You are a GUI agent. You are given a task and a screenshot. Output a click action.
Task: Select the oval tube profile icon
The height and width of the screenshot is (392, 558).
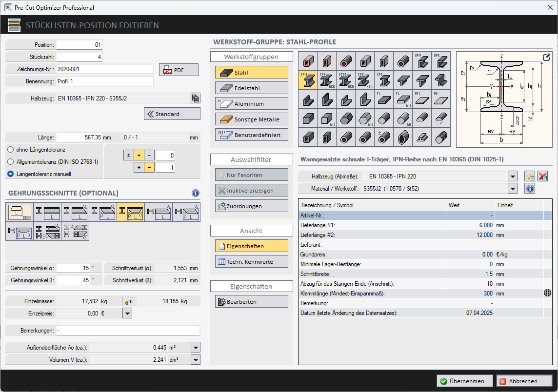pyautogui.click(x=403, y=137)
